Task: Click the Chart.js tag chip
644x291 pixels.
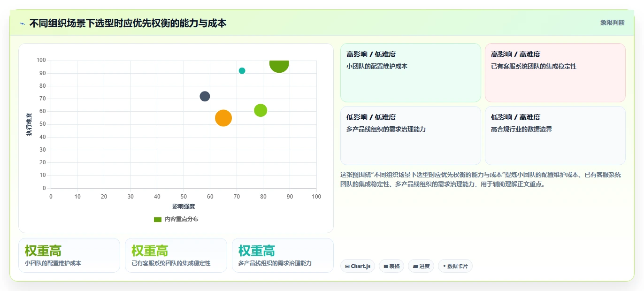Action: [x=358, y=266]
